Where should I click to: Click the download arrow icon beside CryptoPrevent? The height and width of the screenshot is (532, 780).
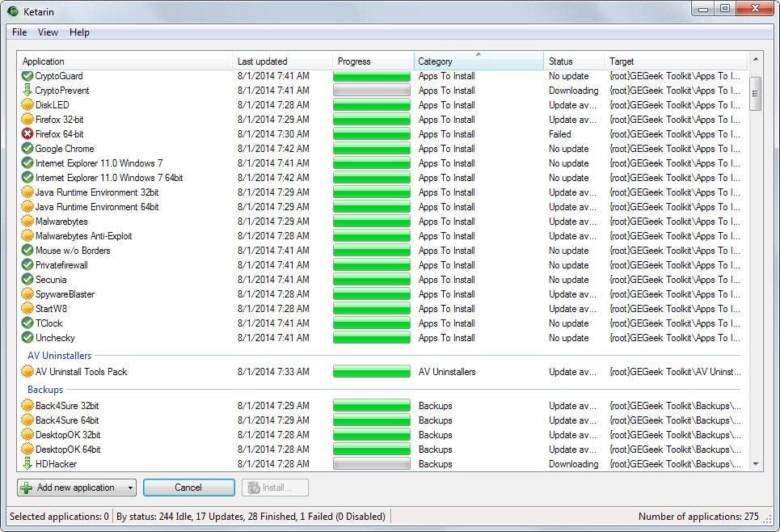[x=27, y=91]
